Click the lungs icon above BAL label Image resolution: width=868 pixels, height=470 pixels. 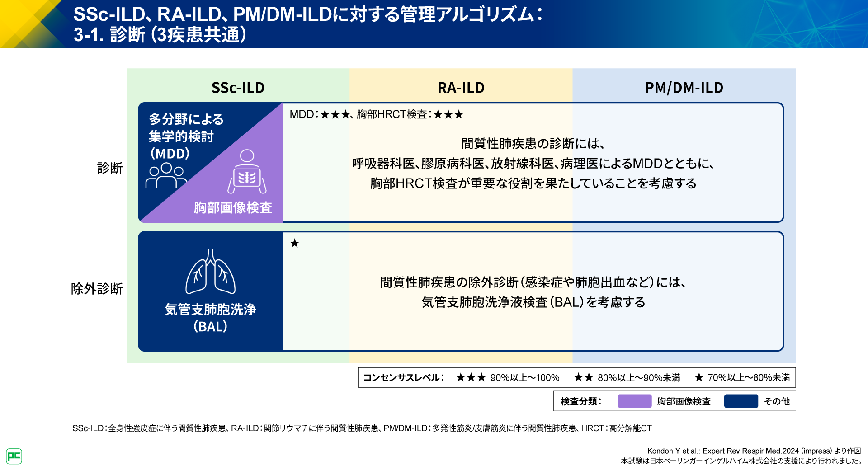click(x=210, y=272)
